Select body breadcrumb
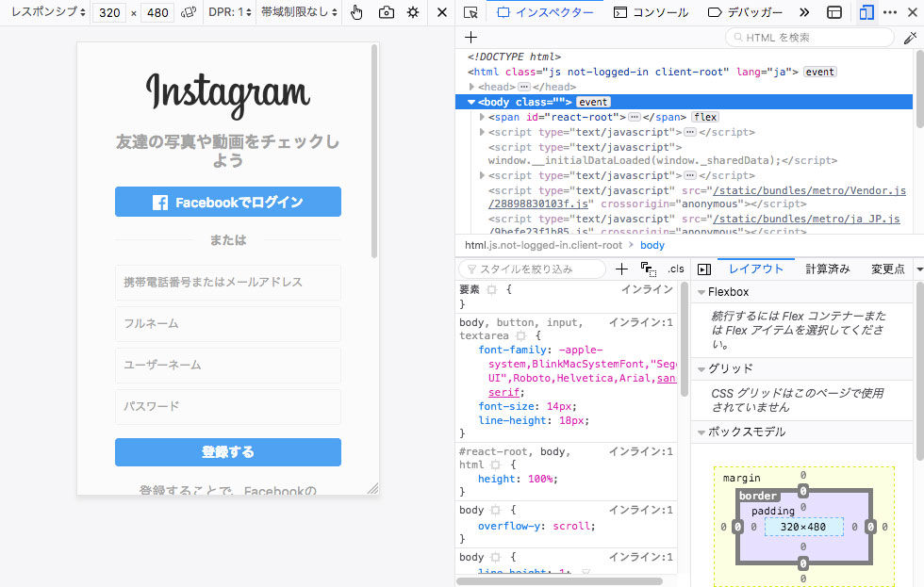This screenshot has height=587, width=924. tap(652, 245)
